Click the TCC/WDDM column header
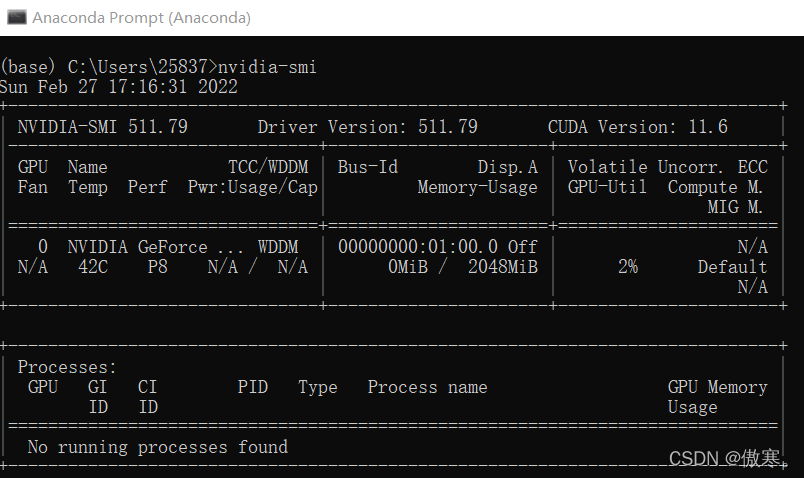Screen dimensions: 804x478 268,167
